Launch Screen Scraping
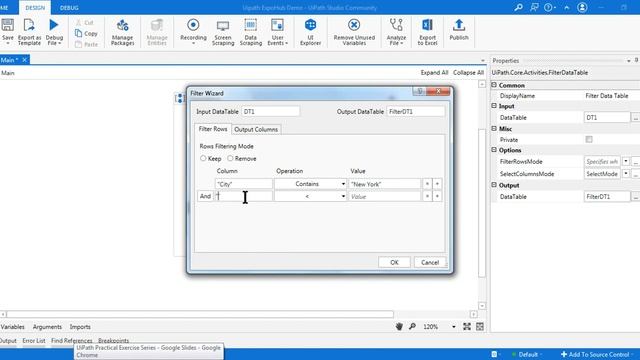Viewport: 640px width, 360px height. (223, 32)
